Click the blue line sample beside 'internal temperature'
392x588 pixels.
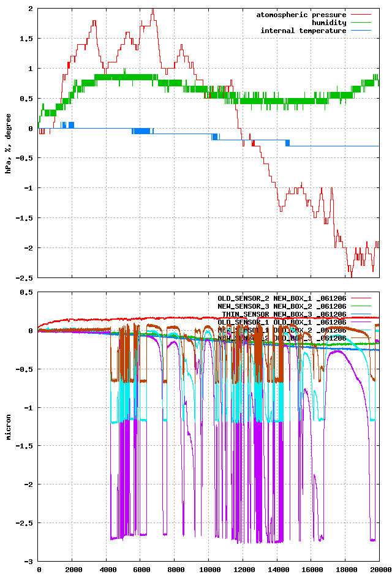click(361, 31)
